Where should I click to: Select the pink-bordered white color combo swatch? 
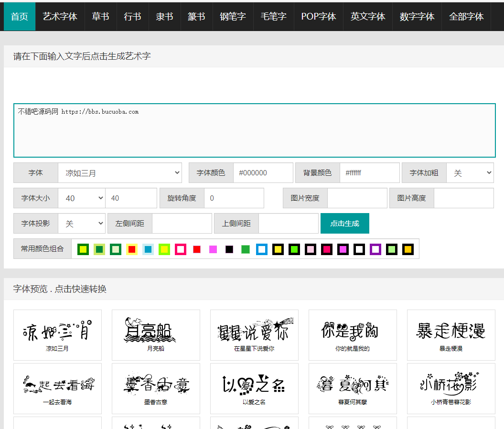click(181, 249)
